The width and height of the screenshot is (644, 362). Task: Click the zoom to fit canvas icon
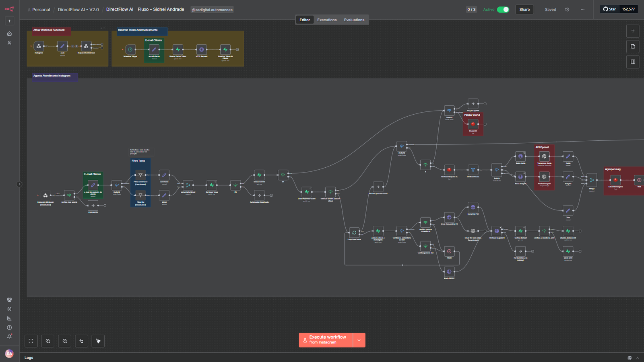31,341
